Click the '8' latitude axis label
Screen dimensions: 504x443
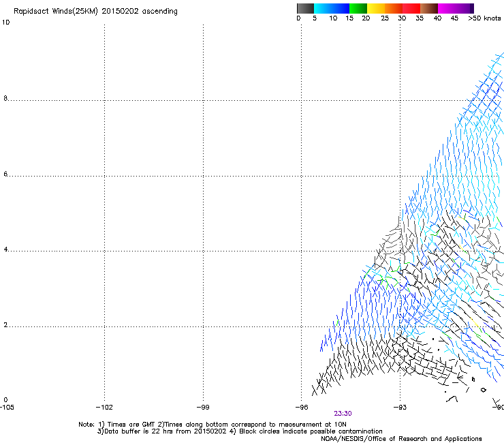coord(5,98)
